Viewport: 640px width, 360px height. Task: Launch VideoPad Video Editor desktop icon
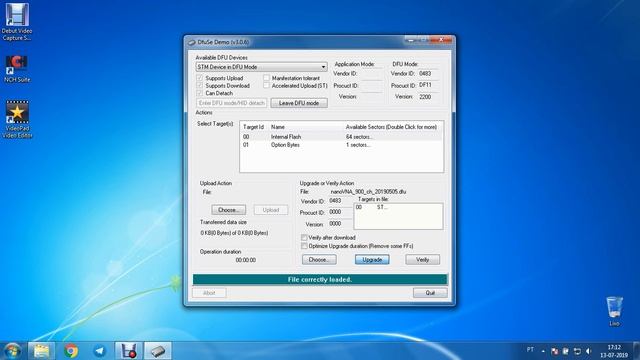17,120
